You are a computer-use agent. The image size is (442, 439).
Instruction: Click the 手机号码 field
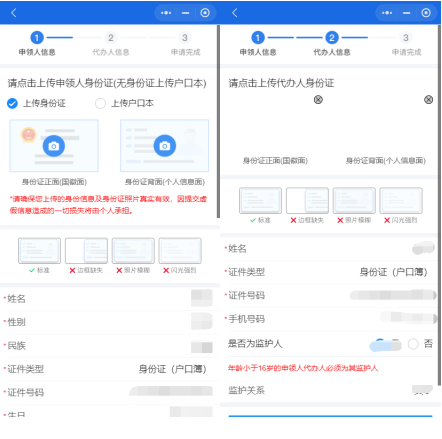330,319
